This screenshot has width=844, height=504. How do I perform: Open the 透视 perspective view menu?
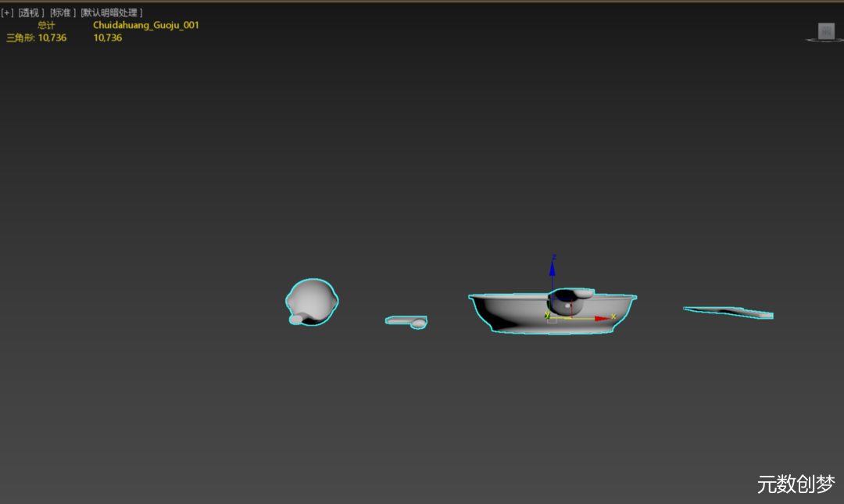[32, 13]
